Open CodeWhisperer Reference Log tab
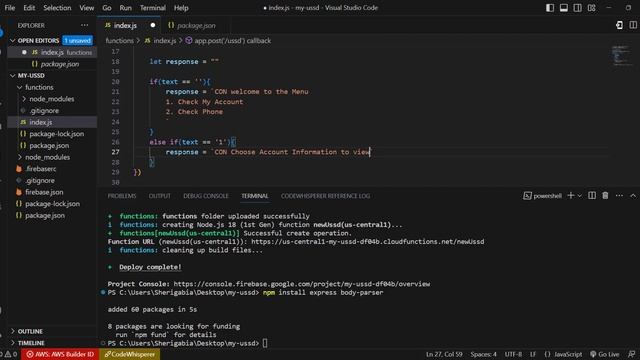Viewport: 640px width, 360px height. coord(325,196)
